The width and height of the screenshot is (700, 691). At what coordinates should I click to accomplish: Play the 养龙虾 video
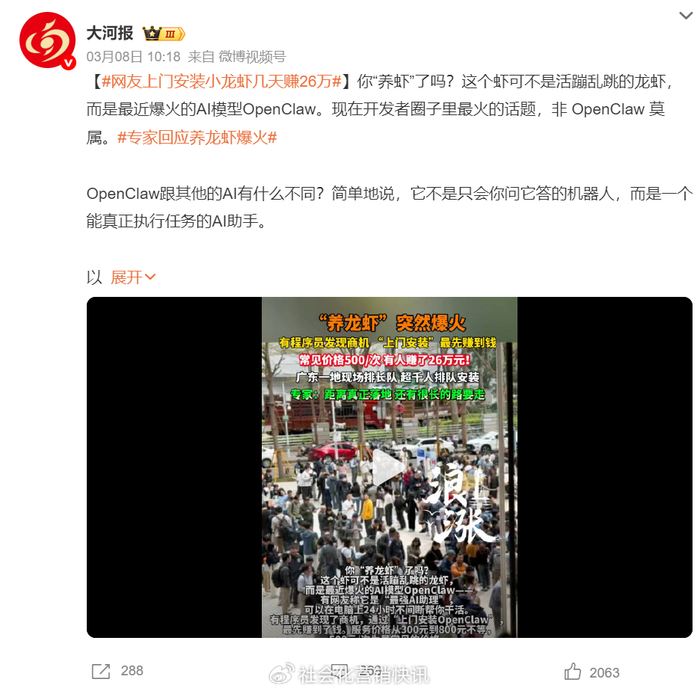coord(389,467)
